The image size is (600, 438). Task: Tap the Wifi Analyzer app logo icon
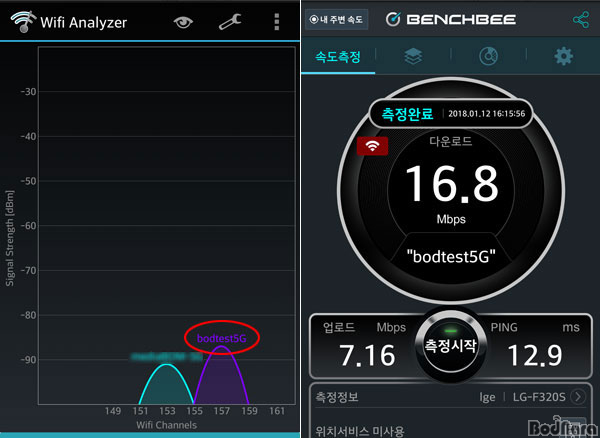click(x=23, y=22)
